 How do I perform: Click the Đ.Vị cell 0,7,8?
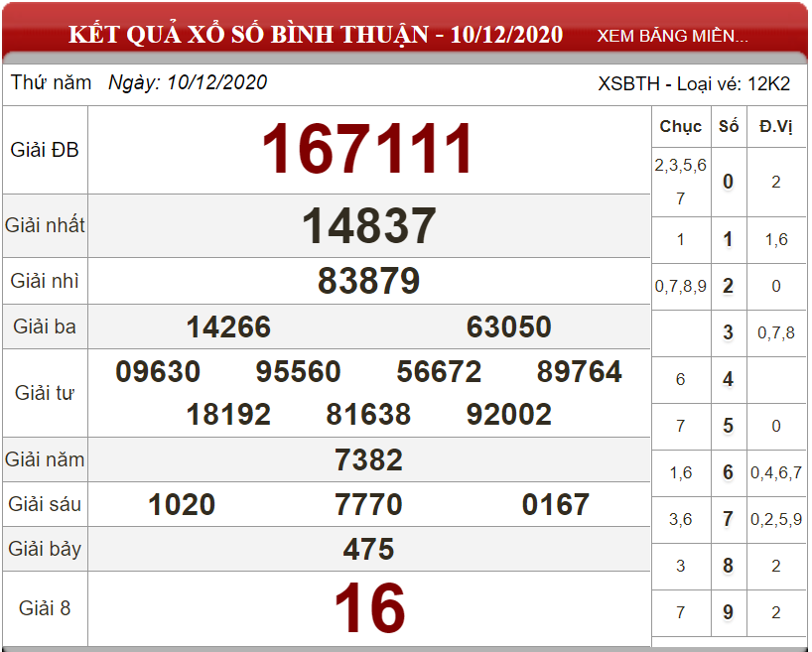[x=775, y=333]
